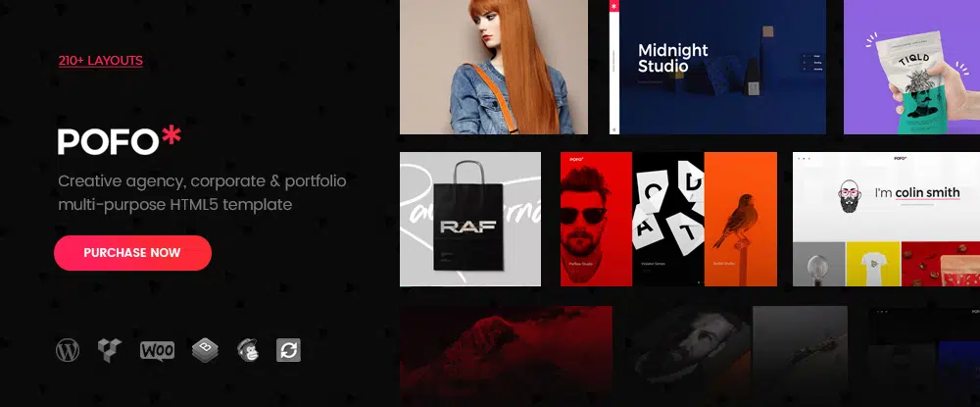The height and width of the screenshot is (407, 980).
Task: Click the WooCommerce Woo icon
Action: (157, 351)
